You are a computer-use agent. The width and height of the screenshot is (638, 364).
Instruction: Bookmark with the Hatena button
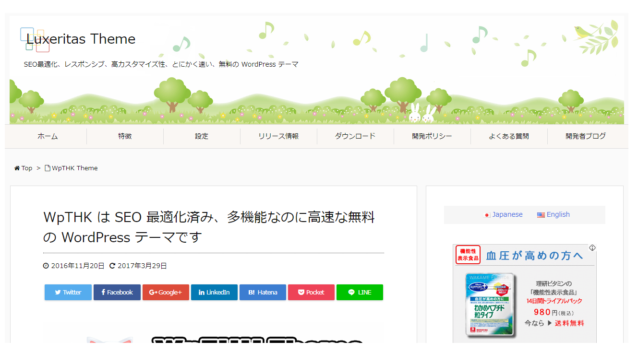tap(263, 293)
